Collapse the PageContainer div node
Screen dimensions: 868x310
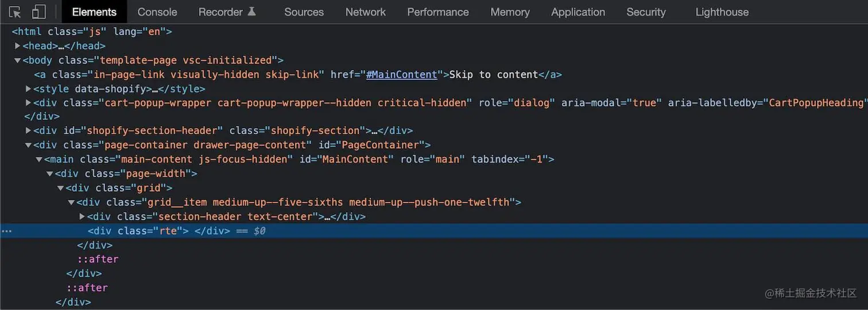tap(29, 145)
